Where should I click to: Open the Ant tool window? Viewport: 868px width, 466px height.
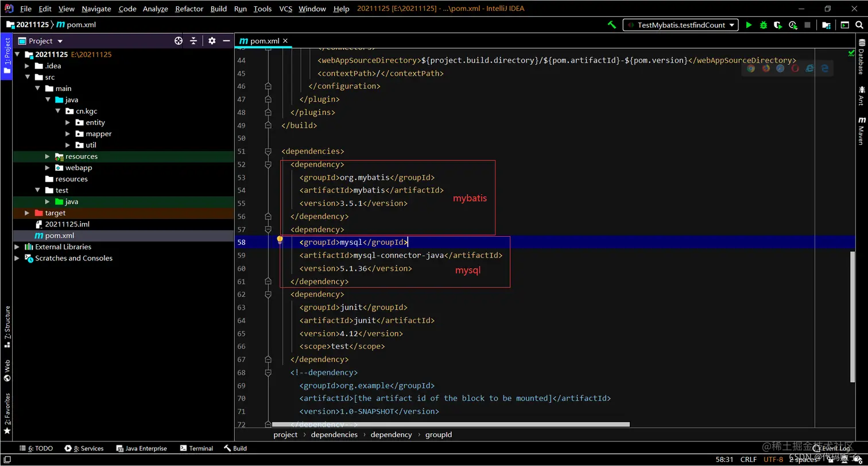[861, 95]
